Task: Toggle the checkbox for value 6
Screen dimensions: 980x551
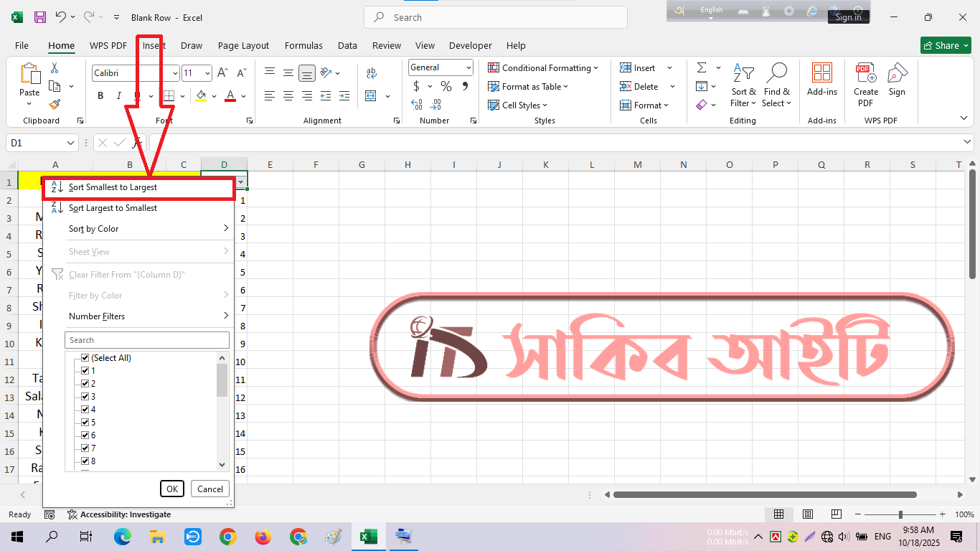Action: click(85, 435)
